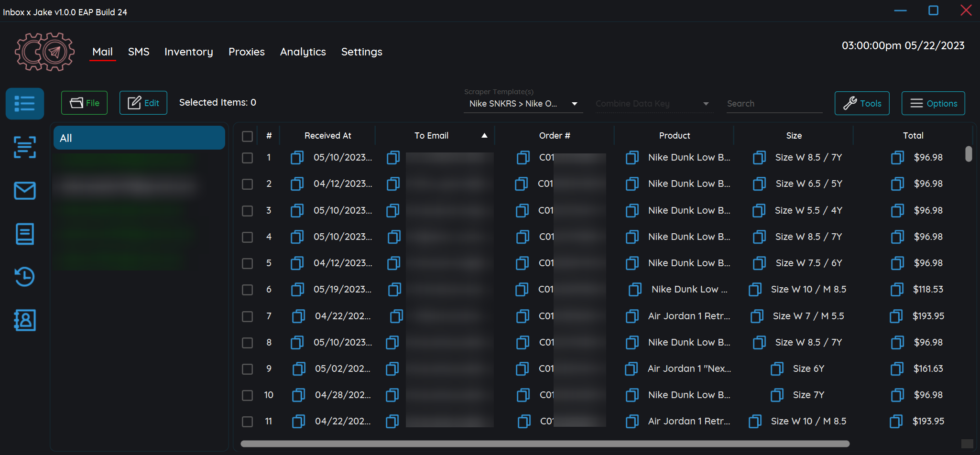
Task: Copy the Size 7Y value in row 10
Action: 777,395
